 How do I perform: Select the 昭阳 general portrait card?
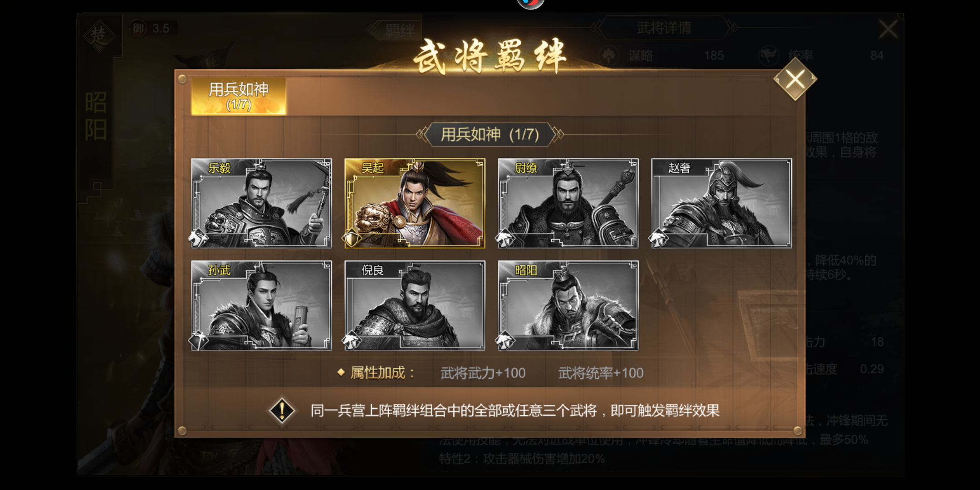click(x=568, y=305)
